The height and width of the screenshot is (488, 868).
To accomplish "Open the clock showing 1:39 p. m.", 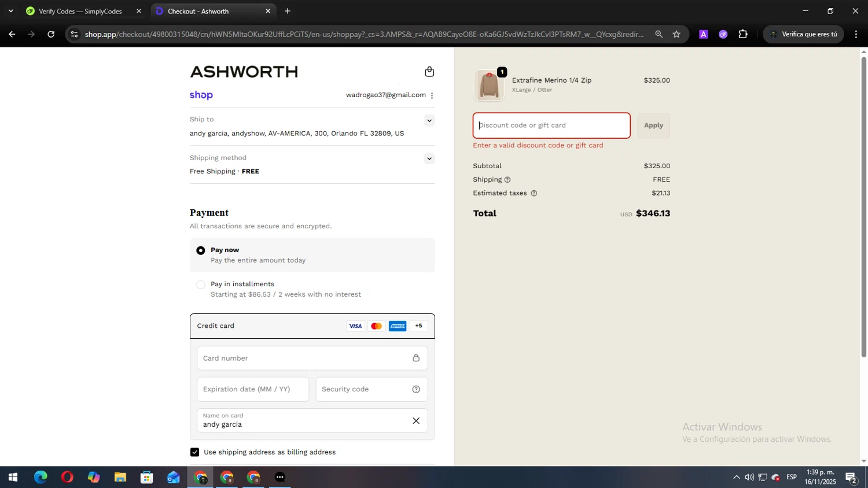I will coord(820,478).
